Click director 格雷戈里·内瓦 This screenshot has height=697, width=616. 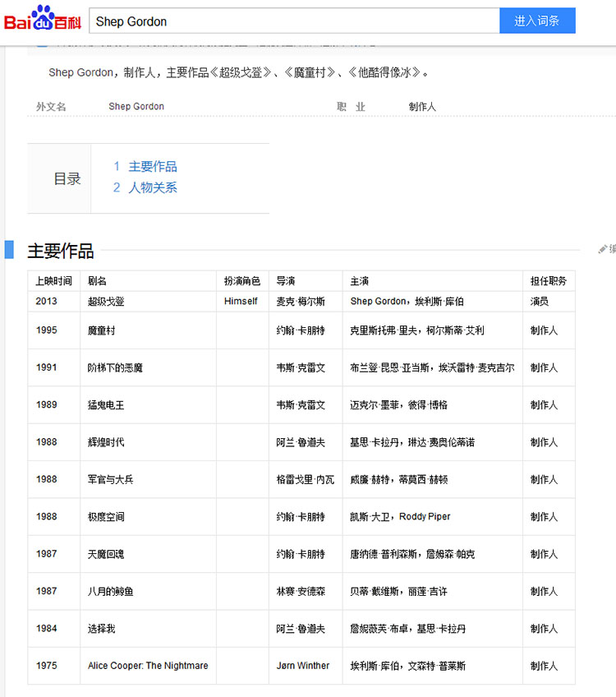pyautogui.click(x=305, y=480)
